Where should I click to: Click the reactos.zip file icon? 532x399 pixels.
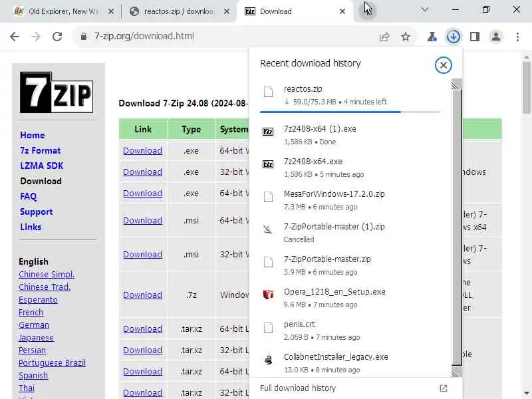pos(268,91)
